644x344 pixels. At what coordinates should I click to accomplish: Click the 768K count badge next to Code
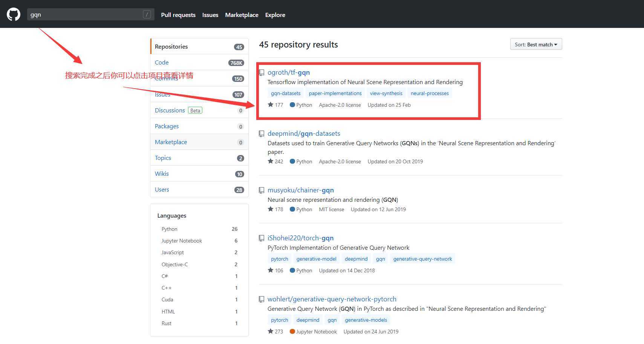click(236, 63)
